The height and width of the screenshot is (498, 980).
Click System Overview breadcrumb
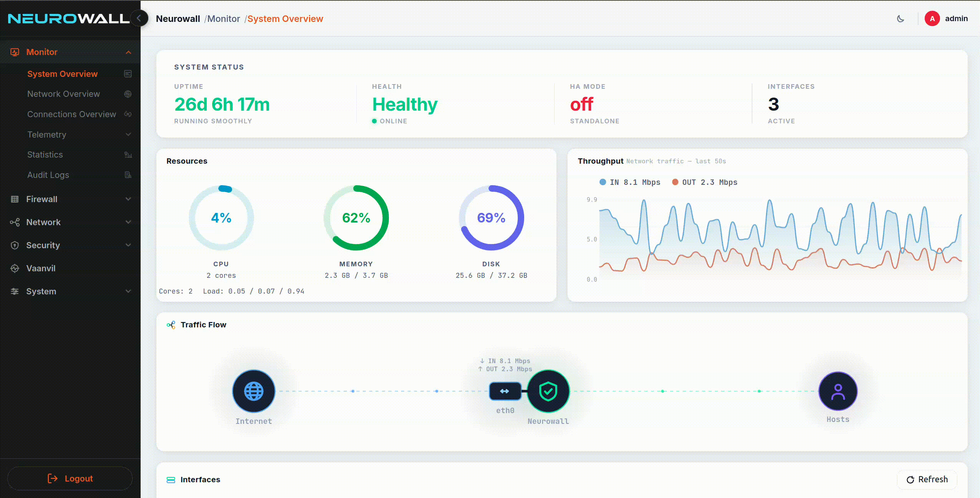285,19
